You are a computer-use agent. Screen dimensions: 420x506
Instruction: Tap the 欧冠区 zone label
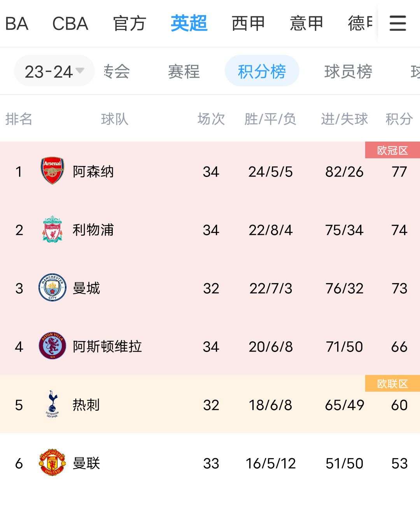coord(392,150)
